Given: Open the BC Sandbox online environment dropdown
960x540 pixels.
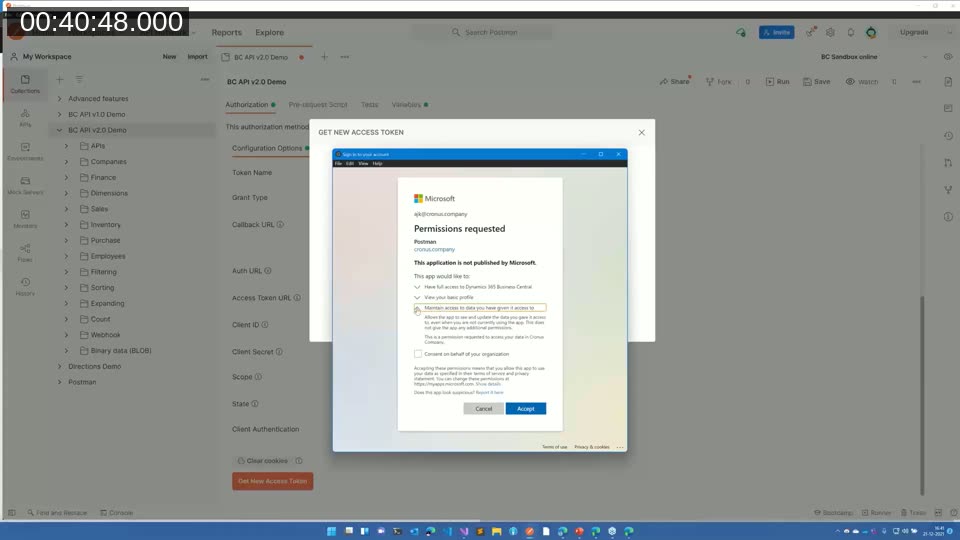Looking at the screenshot, I should click(874, 57).
